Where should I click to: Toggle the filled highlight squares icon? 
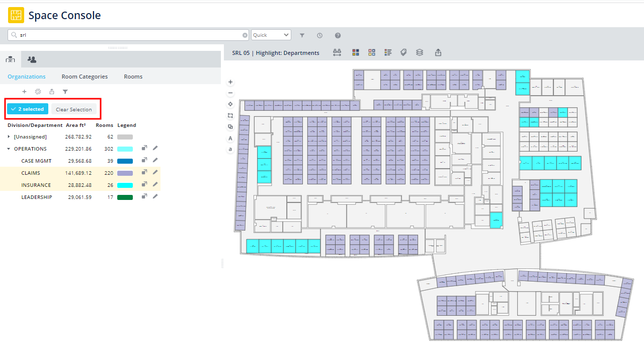point(356,52)
